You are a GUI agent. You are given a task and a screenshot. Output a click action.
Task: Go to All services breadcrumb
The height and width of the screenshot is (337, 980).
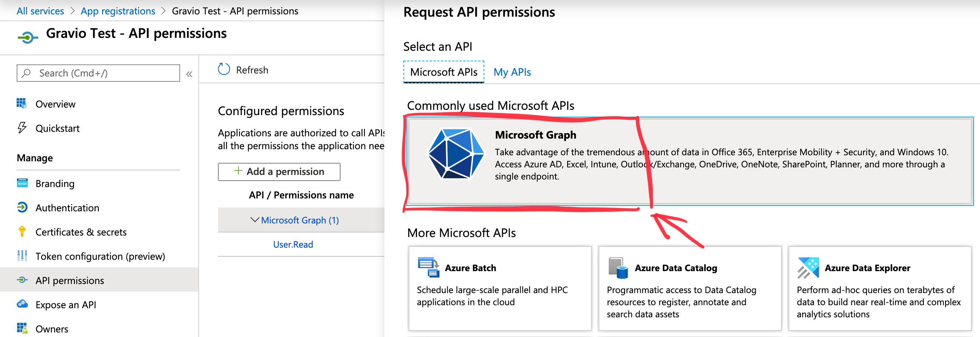(40, 11)
